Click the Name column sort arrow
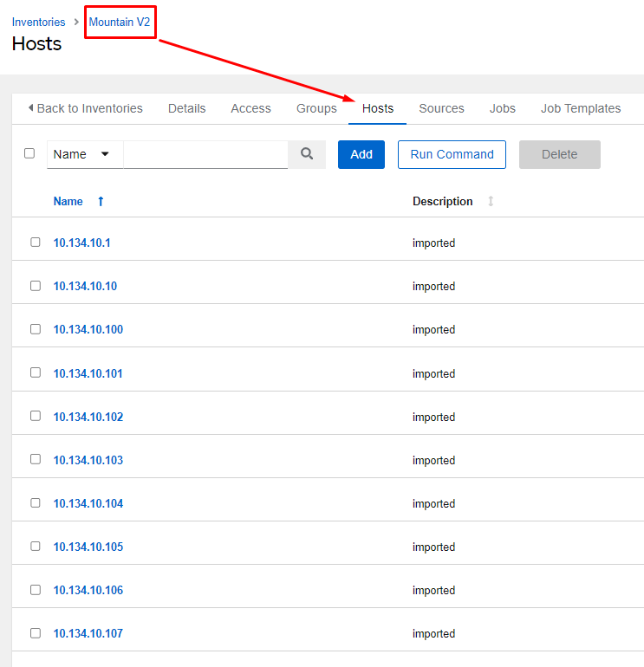This screenshot has width=644, height=667. tap(101, 202)
